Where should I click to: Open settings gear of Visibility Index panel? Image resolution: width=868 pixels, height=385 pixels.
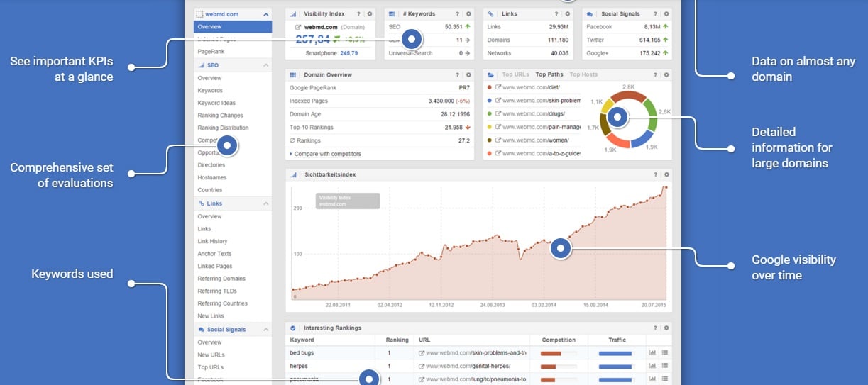point(369,13)
